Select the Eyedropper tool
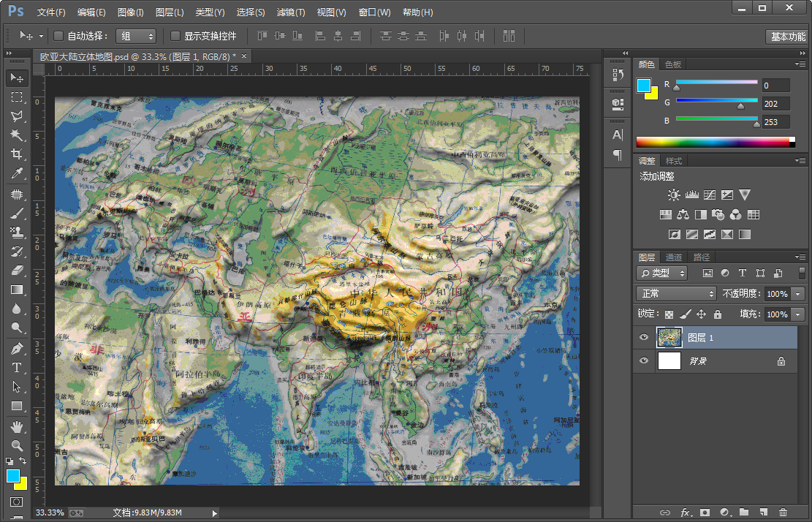 coord(16,174)
